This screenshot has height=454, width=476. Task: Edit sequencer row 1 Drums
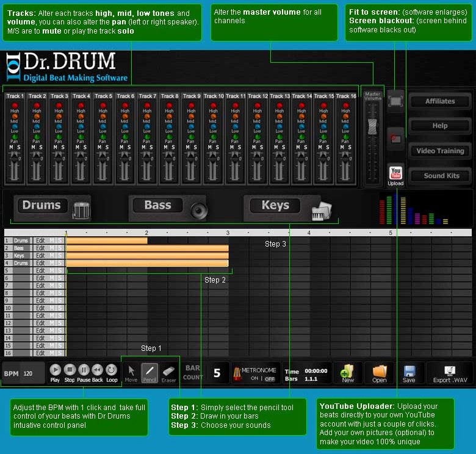coord(40,240)
